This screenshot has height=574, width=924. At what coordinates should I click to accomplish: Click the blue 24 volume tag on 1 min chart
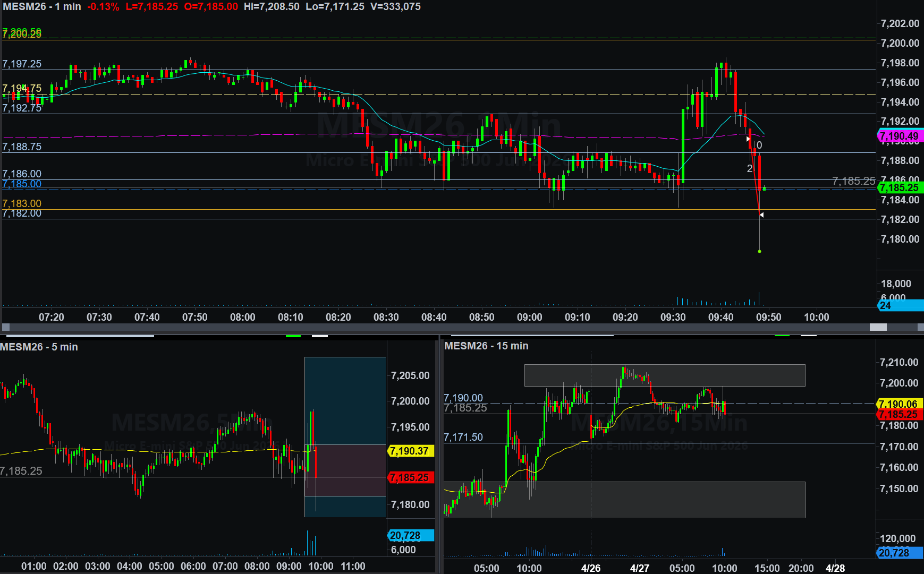point(898,305)
